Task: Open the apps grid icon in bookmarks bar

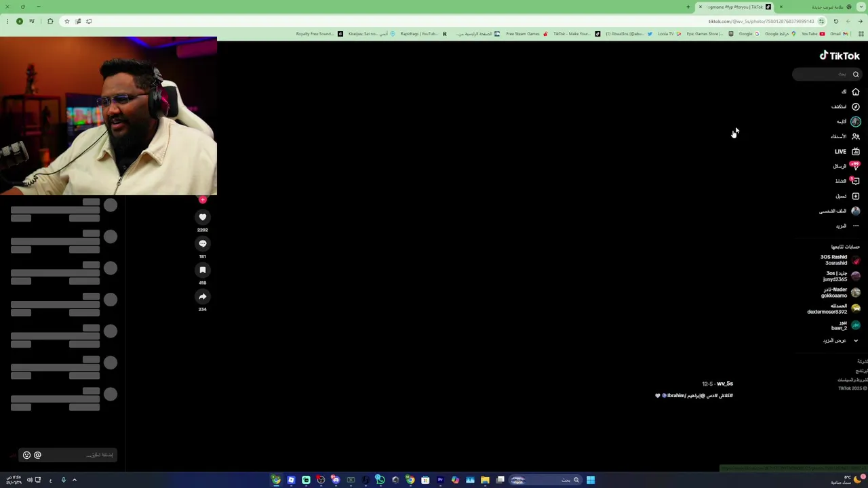Action: (861, 34)
